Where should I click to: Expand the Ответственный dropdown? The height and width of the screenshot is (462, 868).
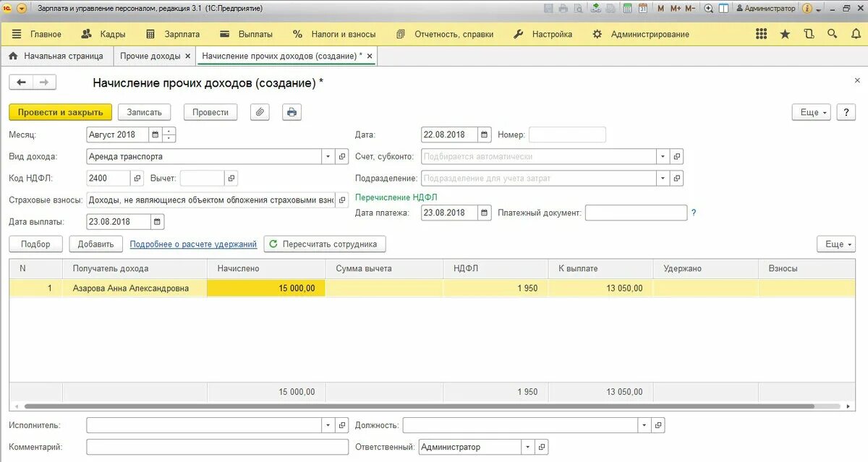pos(528,447)
